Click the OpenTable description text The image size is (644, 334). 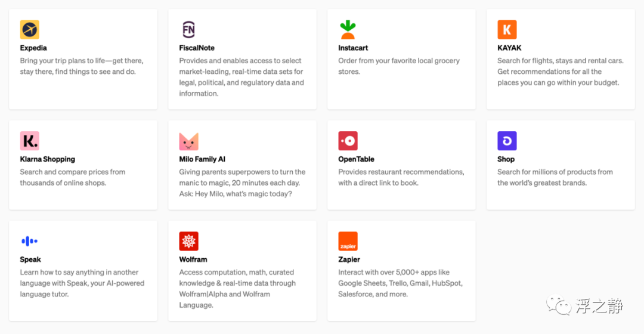(x=401, y=177)
